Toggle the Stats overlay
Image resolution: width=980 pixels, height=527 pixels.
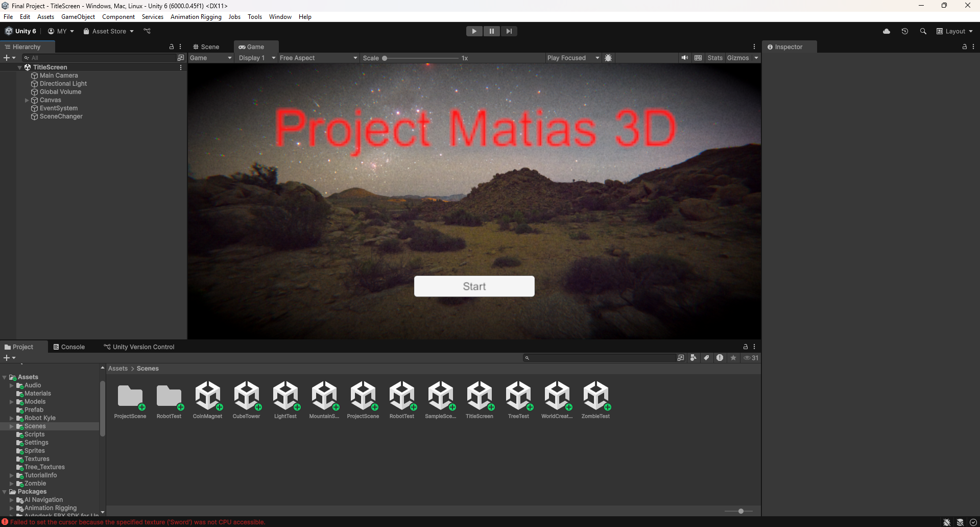coord(715,58)
